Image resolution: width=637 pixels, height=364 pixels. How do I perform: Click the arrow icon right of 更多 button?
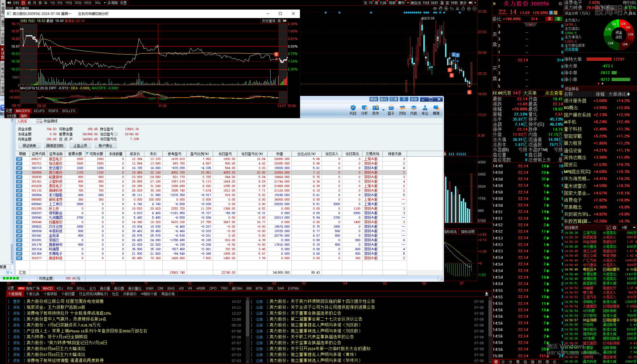[470, 3]
